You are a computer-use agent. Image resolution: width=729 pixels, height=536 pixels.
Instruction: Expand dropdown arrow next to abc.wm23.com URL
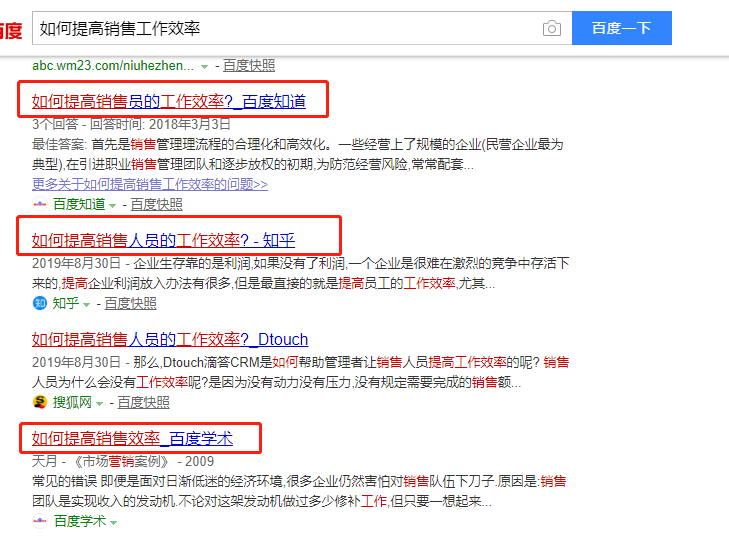pyautogui.click(x=204, y=67)
